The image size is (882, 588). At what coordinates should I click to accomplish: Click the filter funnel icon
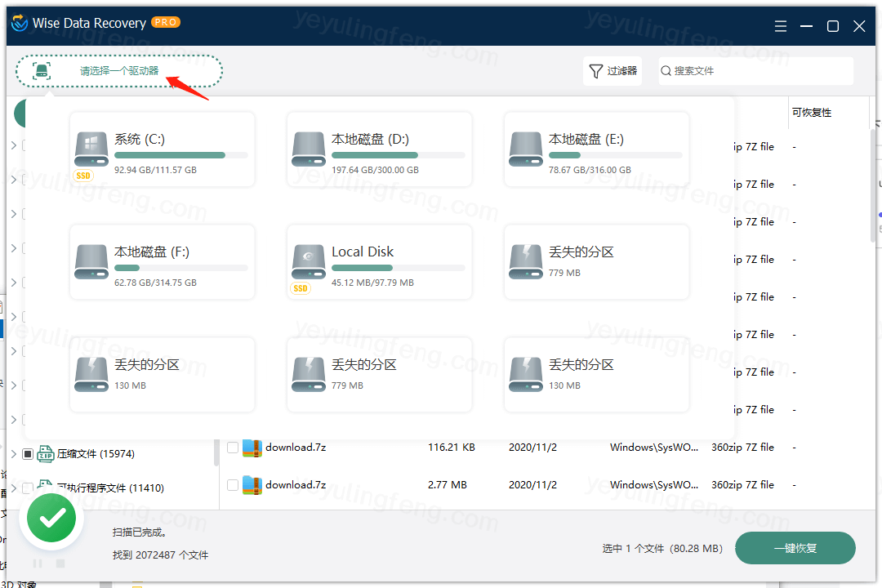[595, 71]
